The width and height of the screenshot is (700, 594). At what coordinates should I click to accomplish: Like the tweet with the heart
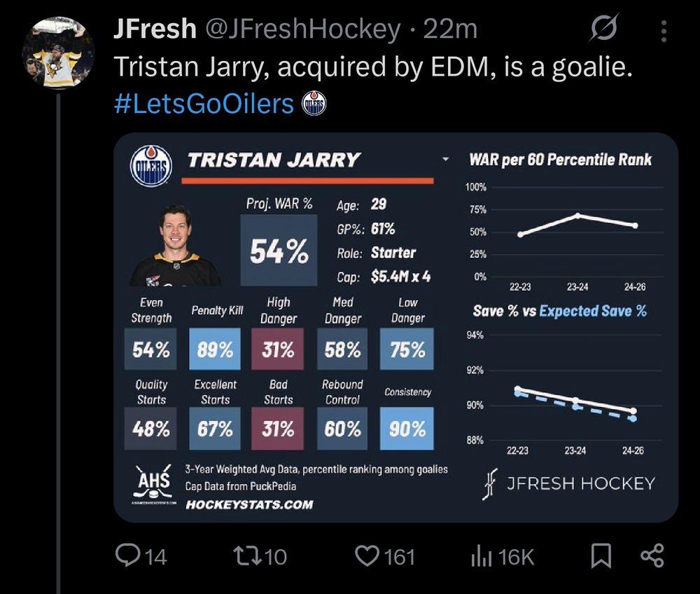367,555
